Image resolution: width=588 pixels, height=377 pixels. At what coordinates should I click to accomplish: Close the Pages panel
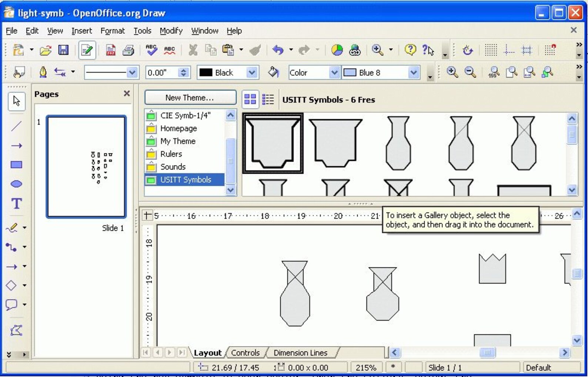[127, 93]
